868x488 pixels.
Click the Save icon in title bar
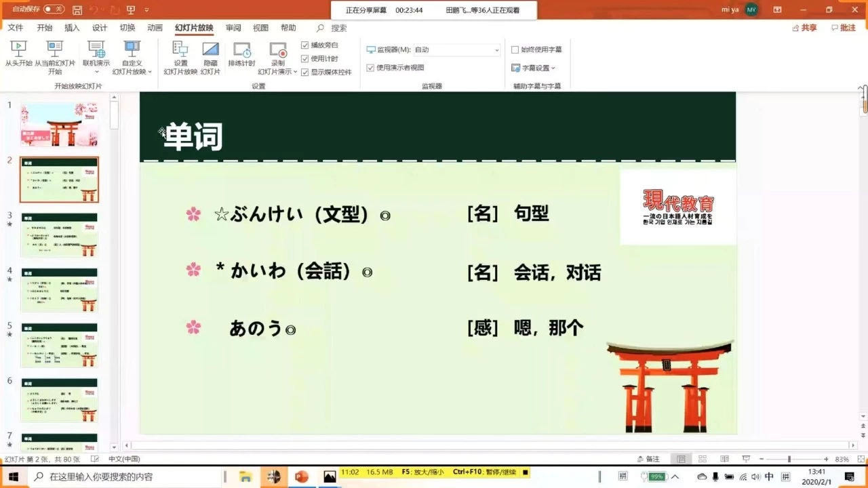77,10
